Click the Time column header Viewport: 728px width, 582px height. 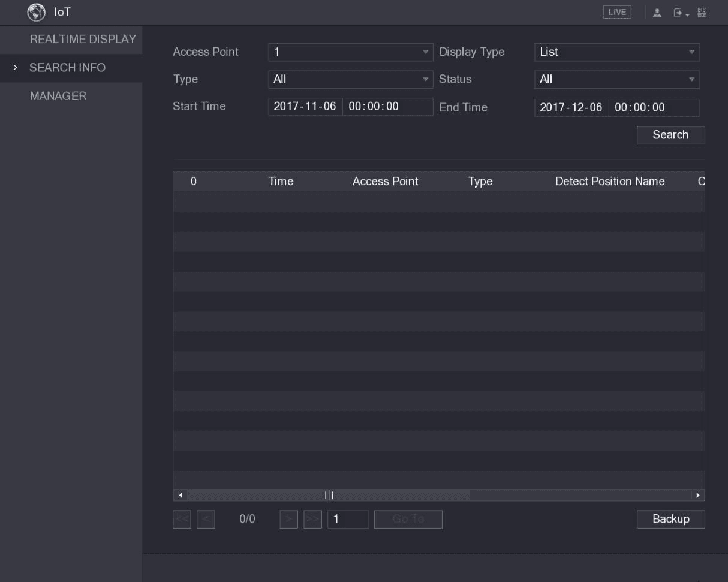click(281, 182)
